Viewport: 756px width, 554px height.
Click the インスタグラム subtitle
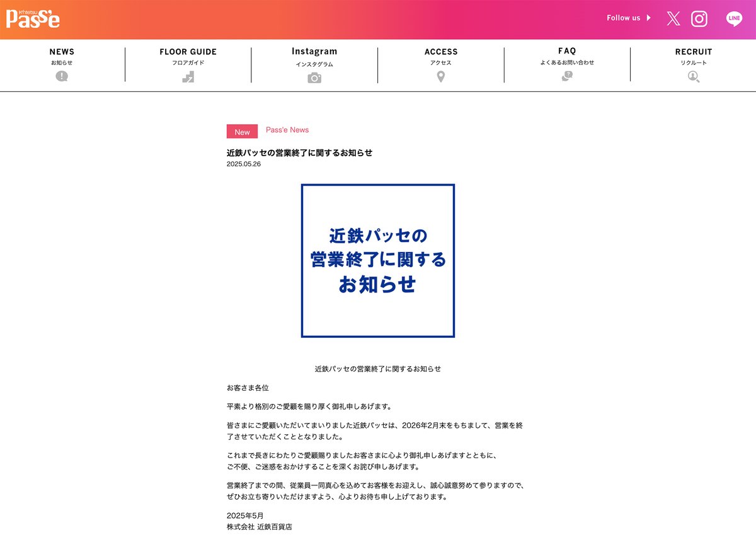coord(314,64)
